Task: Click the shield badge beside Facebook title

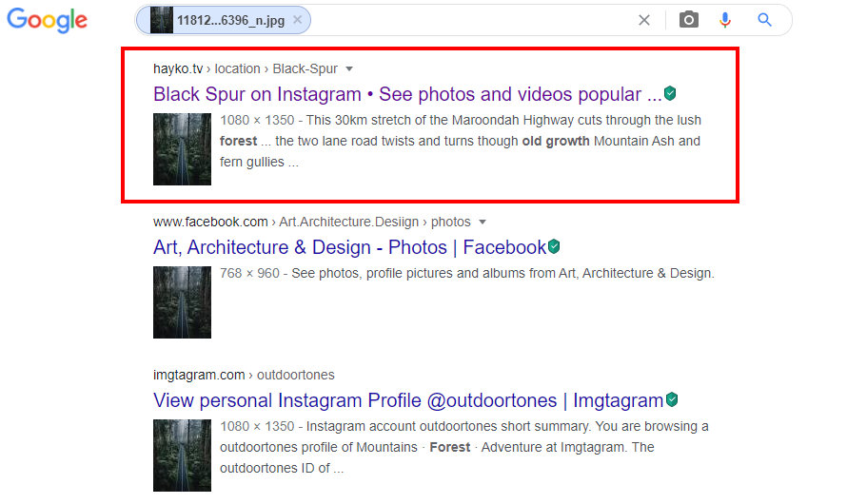Action: click(554, 246)
